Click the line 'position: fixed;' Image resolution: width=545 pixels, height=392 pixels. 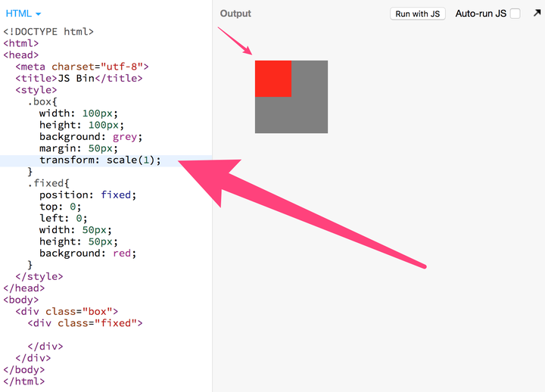pyautogui.click(x=88, y=195)
